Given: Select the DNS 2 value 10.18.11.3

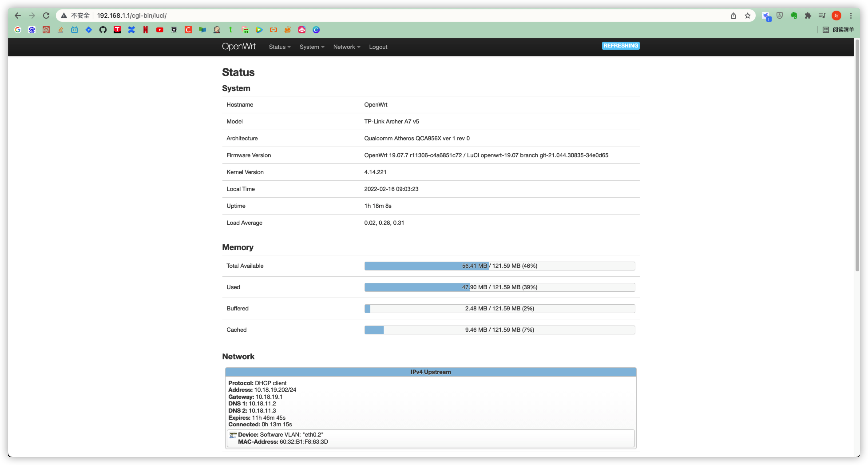Looking at the screenshot, I should (262, 411).
